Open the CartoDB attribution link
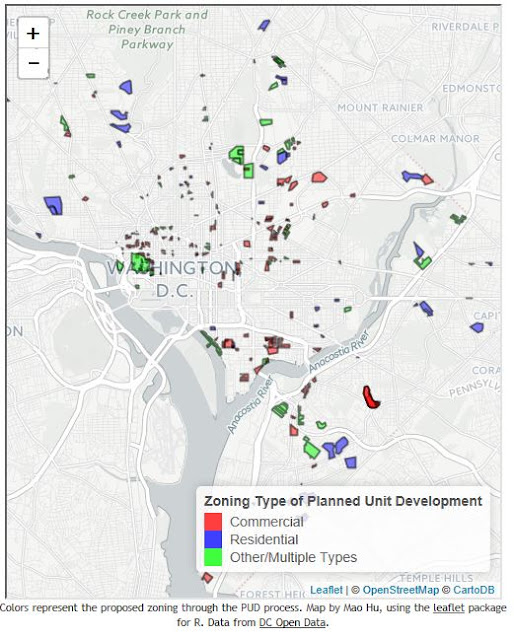Viewport: 514px width, 640px height. pyautogui.click(x=474, y=590)
